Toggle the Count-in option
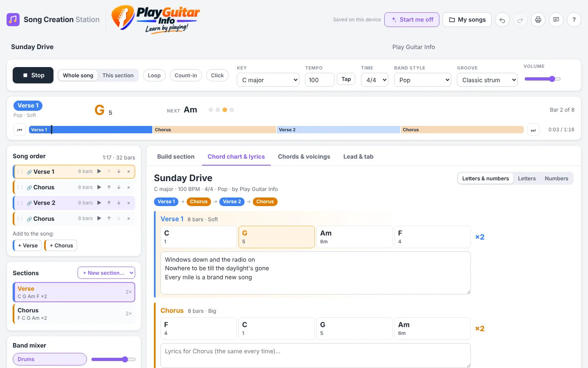Viewport: 588px width, 368px height. click(x=186, y=75)
